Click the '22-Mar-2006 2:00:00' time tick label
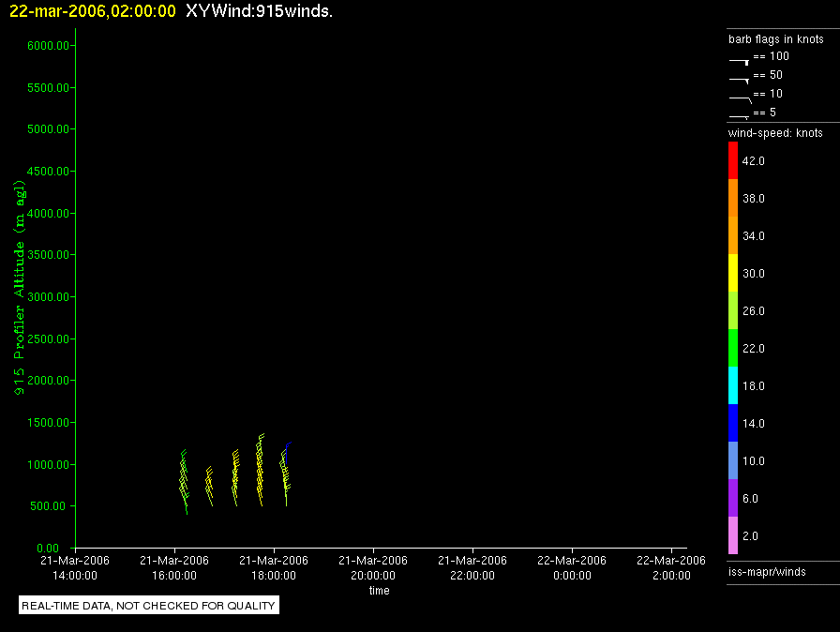Image resolution: width=840 pixels, height=632 pixels. (671, 567)
